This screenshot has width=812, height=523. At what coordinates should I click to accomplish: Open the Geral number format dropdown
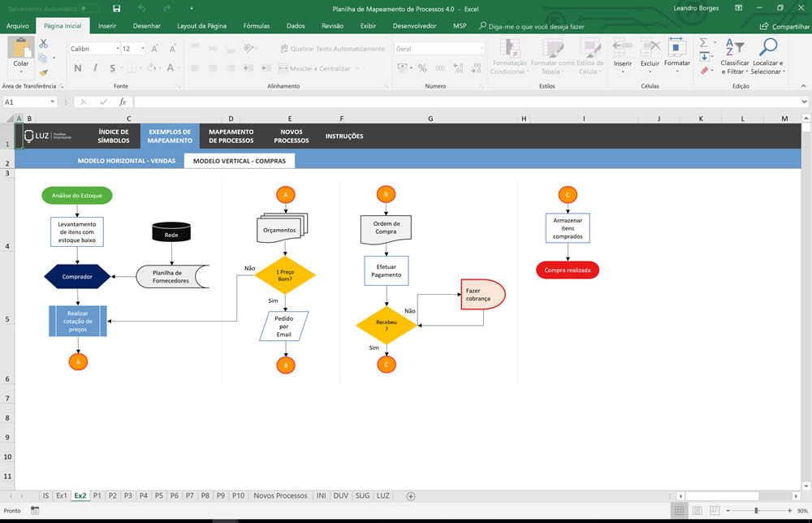482,49
